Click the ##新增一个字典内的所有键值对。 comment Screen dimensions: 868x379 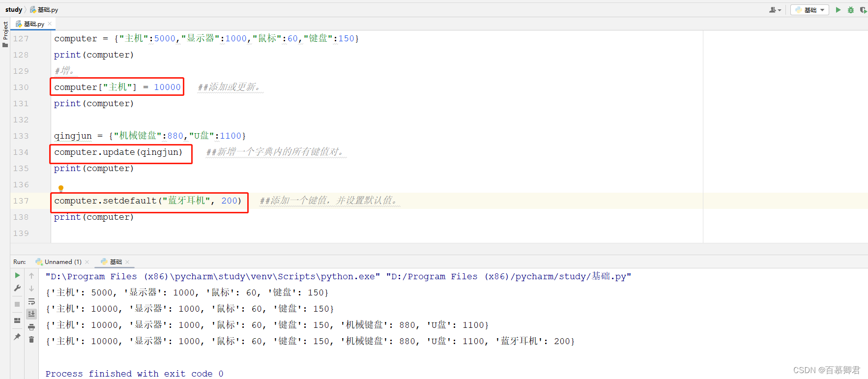(x=276, y=152)
